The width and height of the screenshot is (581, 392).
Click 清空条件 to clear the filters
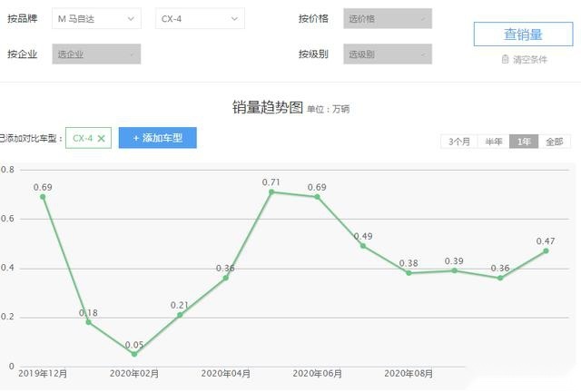[530, 59]
